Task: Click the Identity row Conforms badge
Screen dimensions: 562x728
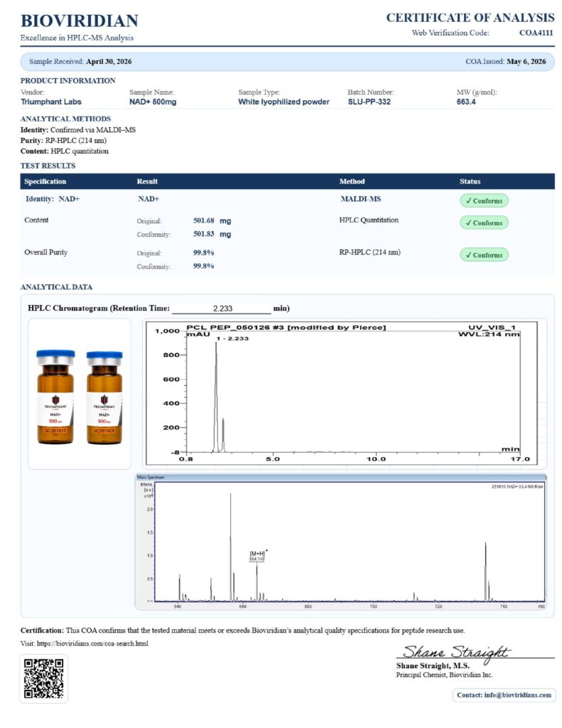Action: pyautogui.click(x=484, y=200)
